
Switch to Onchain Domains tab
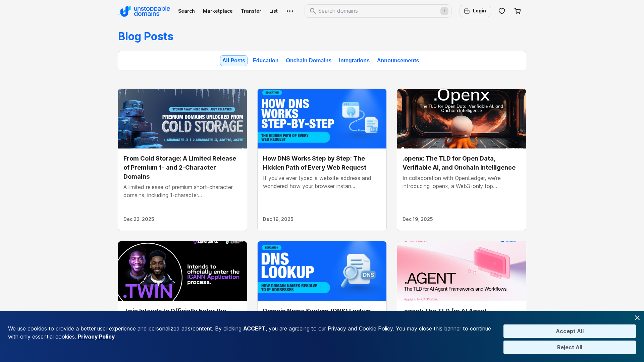pyautogui.click(x=308, y=61)
